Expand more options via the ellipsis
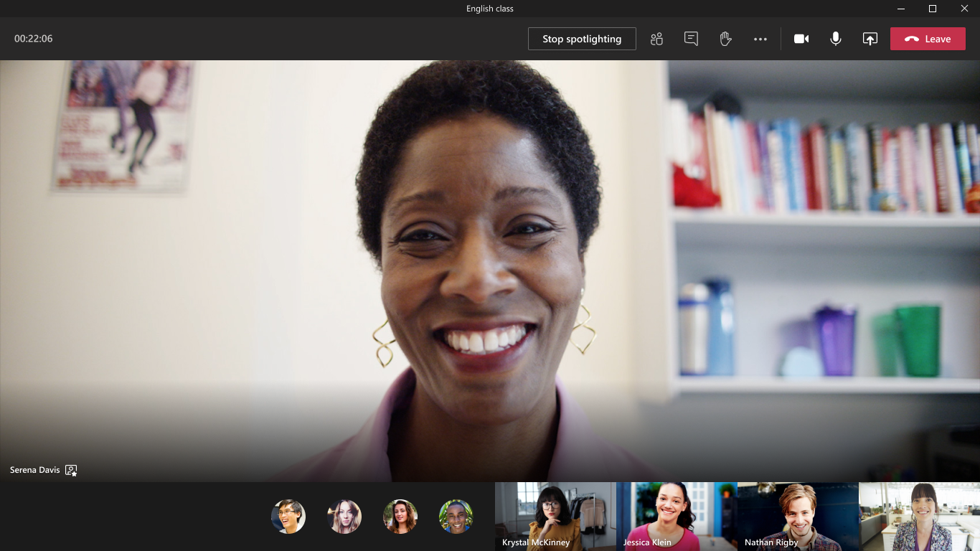Screen dimensions: 980x551 tap(760, 39)
